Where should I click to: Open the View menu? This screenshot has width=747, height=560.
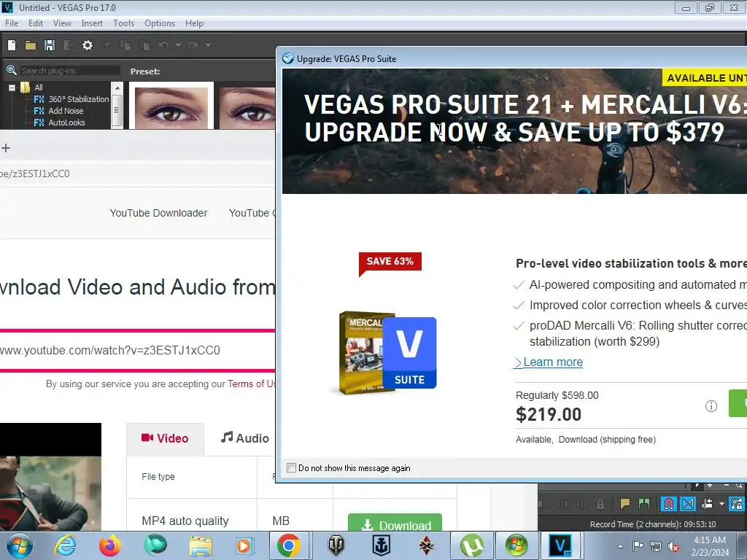click(x=62, y=23)
